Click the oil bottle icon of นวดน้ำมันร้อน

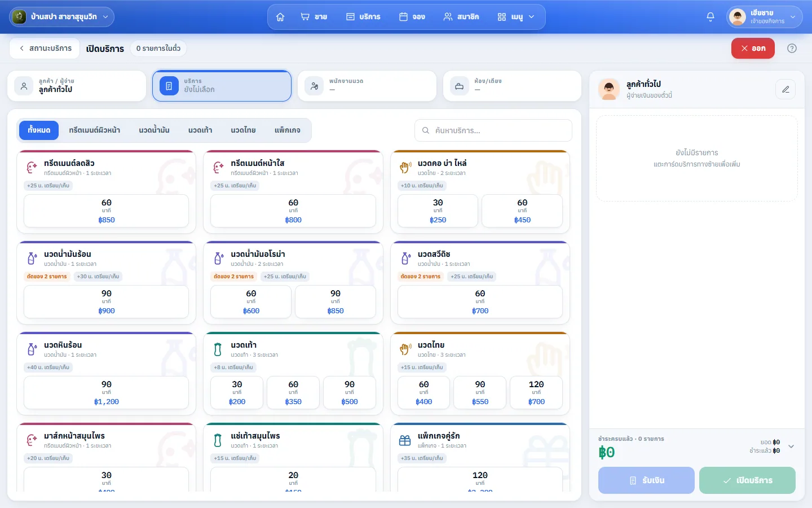point(32,259)
